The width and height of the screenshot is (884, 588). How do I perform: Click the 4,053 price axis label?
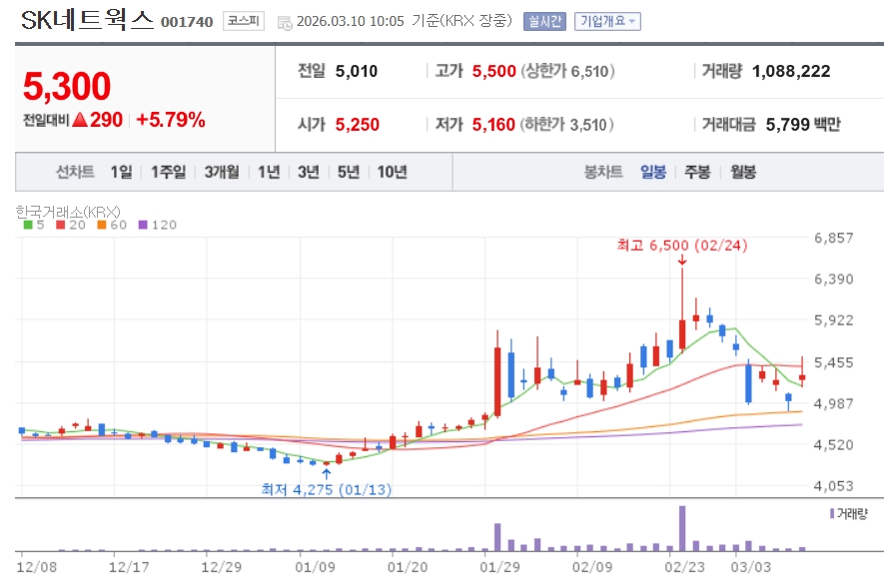834,485
